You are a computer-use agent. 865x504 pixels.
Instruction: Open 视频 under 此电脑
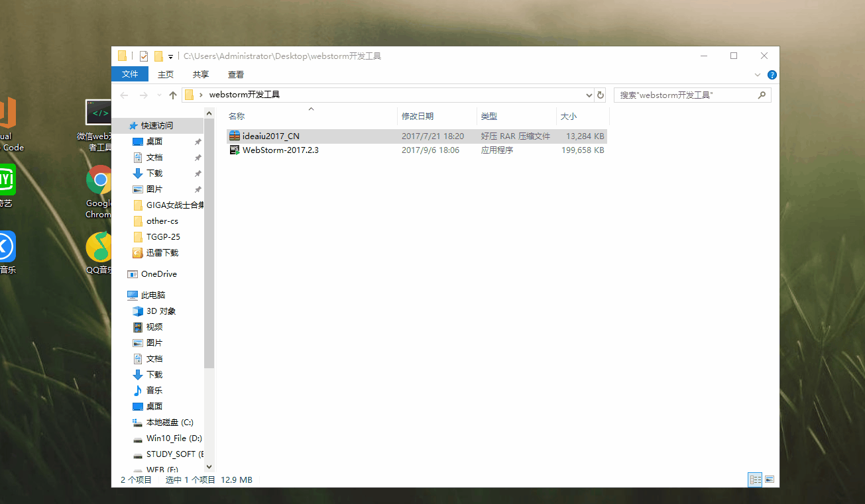(154, 327)
